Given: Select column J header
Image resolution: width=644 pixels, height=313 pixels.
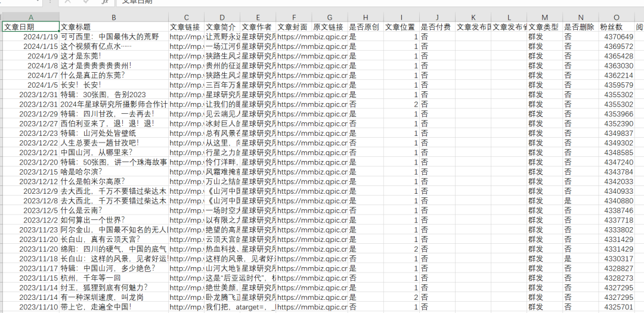Looking at the screenshot, I should coord(438,17).
